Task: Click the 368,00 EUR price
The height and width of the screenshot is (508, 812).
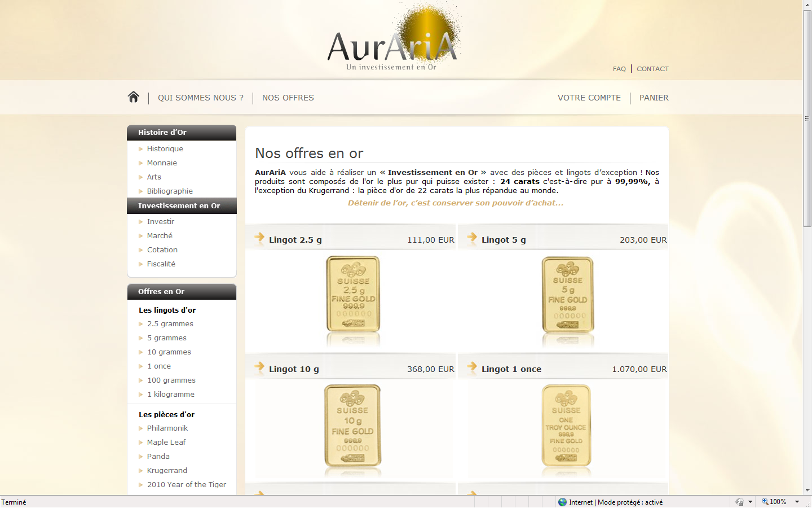Action: pyautogui.click(x=431, y=369)
